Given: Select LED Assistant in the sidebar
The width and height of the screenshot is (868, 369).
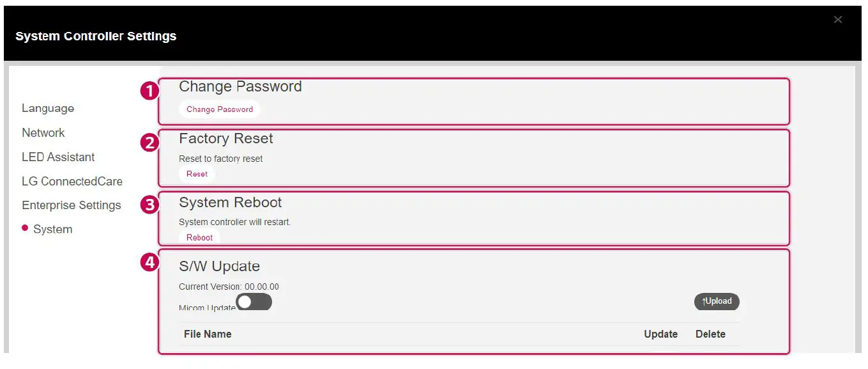Looking at the screenshot, I should [58, 157].
